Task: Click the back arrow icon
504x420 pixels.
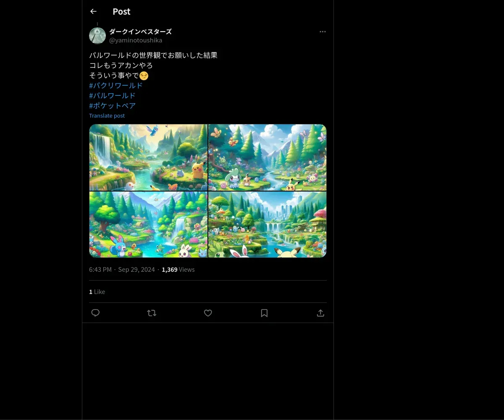Action: coord(93,11)
